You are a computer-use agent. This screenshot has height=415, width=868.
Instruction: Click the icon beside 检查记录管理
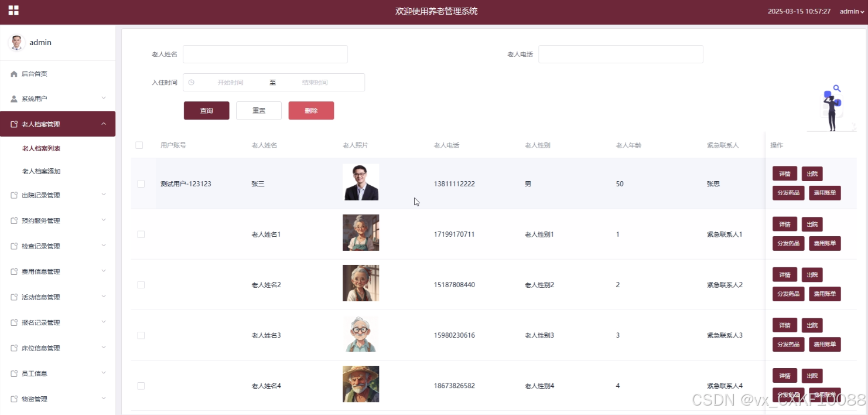tap(14, 246)
